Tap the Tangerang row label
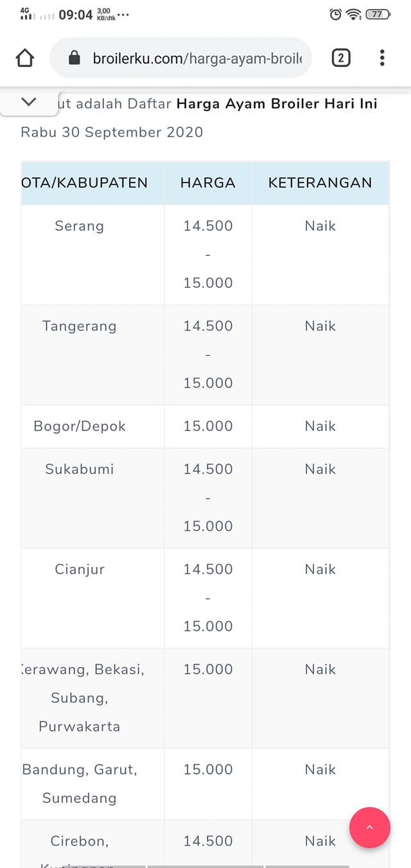This screenshot has height=868, width=411. 79,326
